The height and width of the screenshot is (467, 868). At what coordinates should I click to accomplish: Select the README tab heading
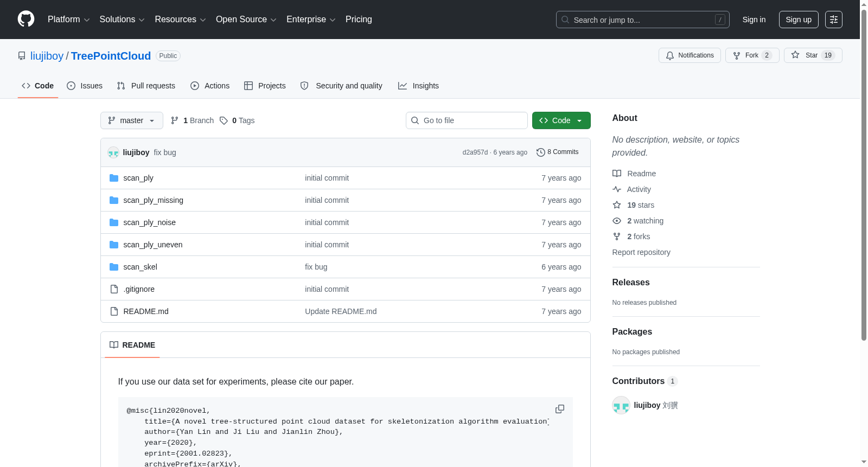pos(132,345)
